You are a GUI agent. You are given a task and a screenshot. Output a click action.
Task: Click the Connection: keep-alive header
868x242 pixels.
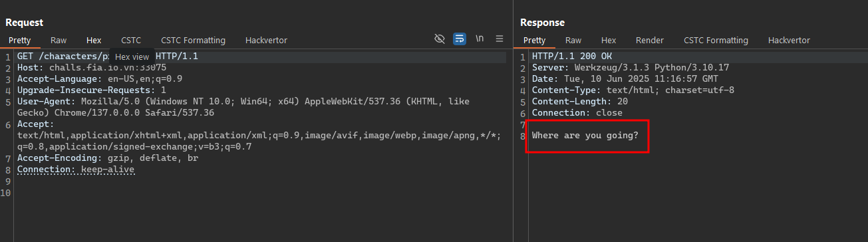point(76,170)
